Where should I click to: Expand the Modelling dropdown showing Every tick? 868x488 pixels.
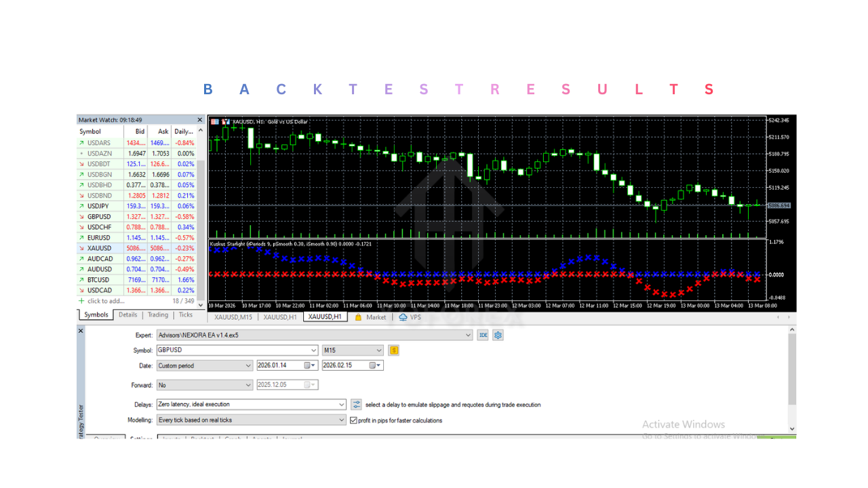(x=342, y=419)
